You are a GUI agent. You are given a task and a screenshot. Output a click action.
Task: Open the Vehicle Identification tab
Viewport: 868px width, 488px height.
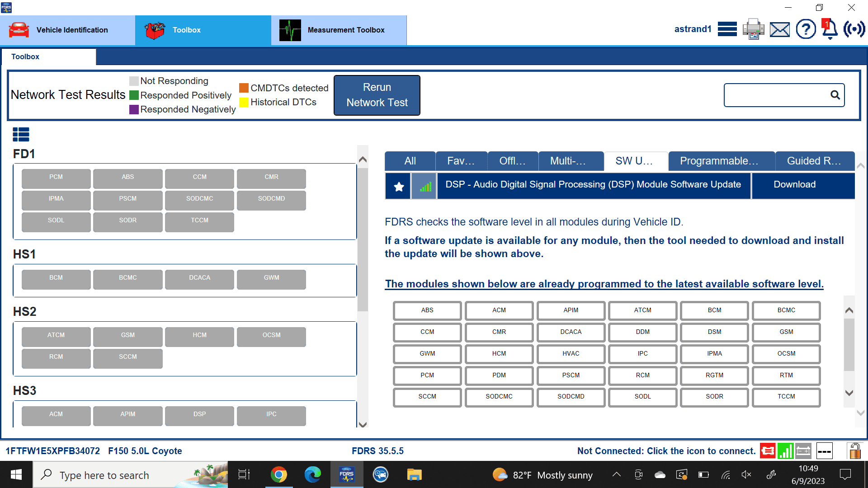click(x=68, y=30)
